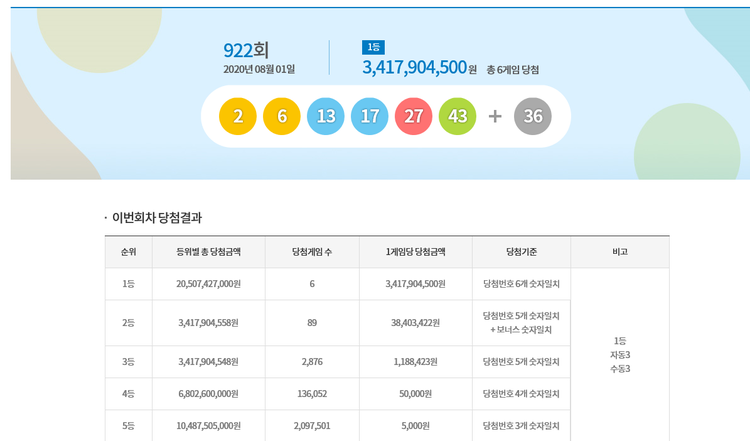Click the red lottery ball number 27
Image resolution: width=750 pixels, height=441 pixels.
(x=414, y=116)
